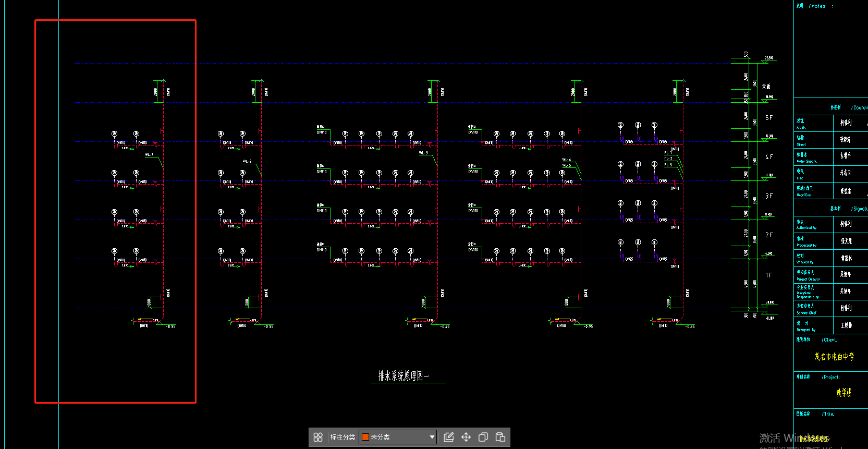Select the 1F floor label
868x449 pixels.
click(769, 275)
